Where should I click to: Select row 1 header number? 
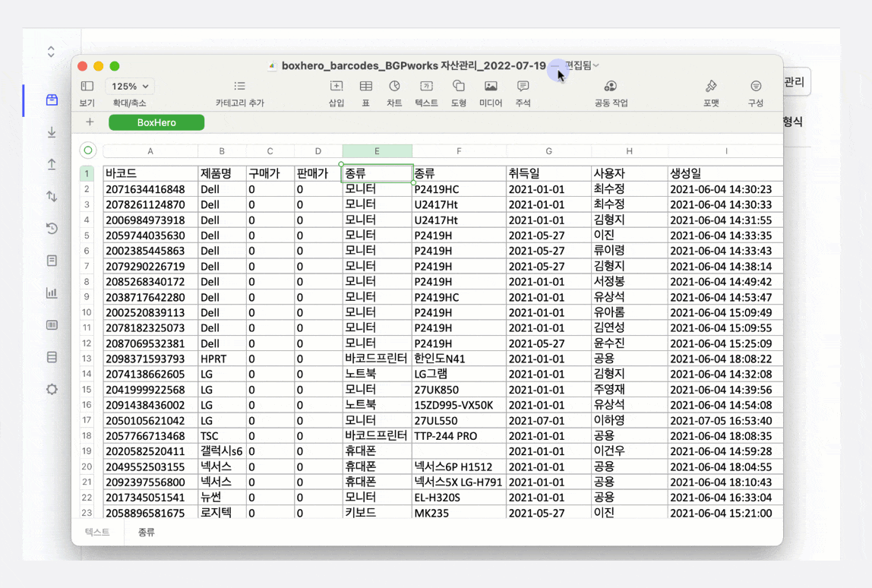pos(87,173)
